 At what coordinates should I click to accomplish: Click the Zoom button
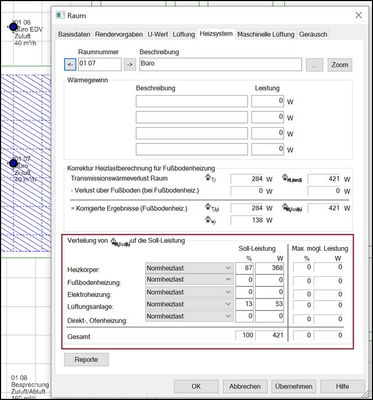point(340,65)
